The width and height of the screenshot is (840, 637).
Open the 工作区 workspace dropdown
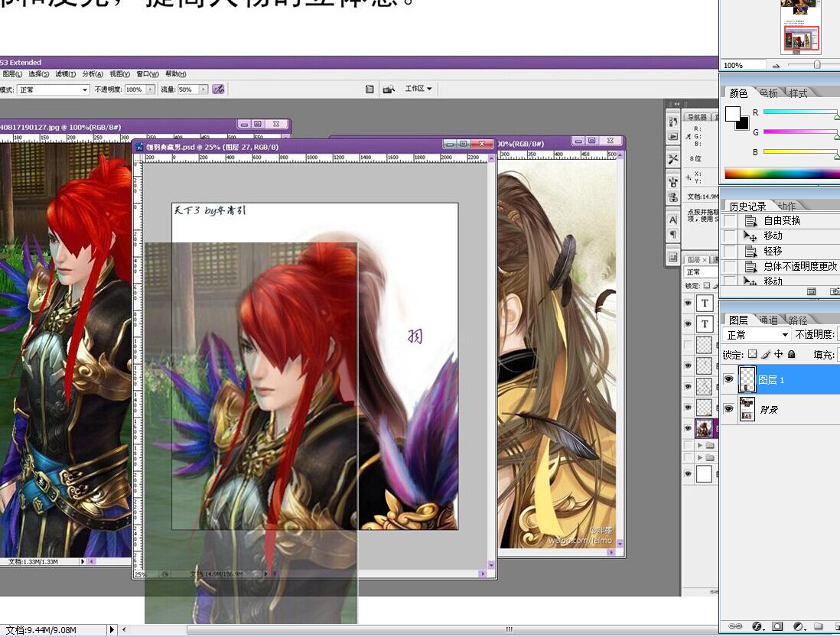418,89
